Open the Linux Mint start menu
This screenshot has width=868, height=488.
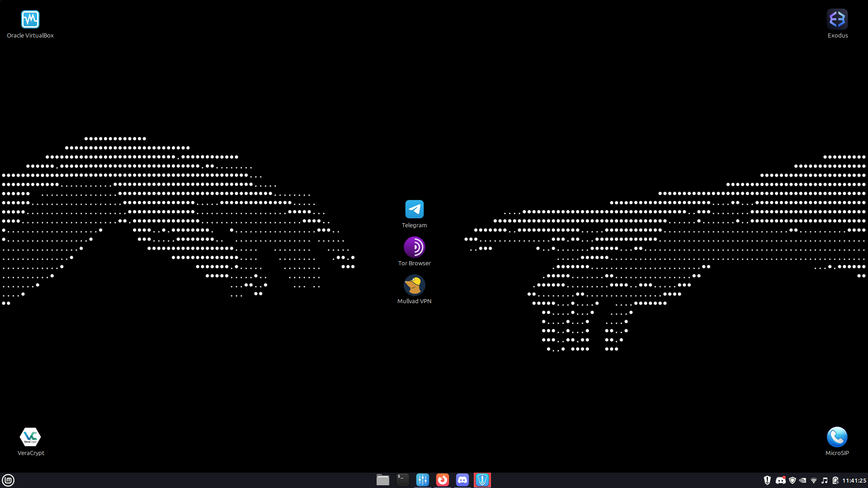(x=8, y=480)
